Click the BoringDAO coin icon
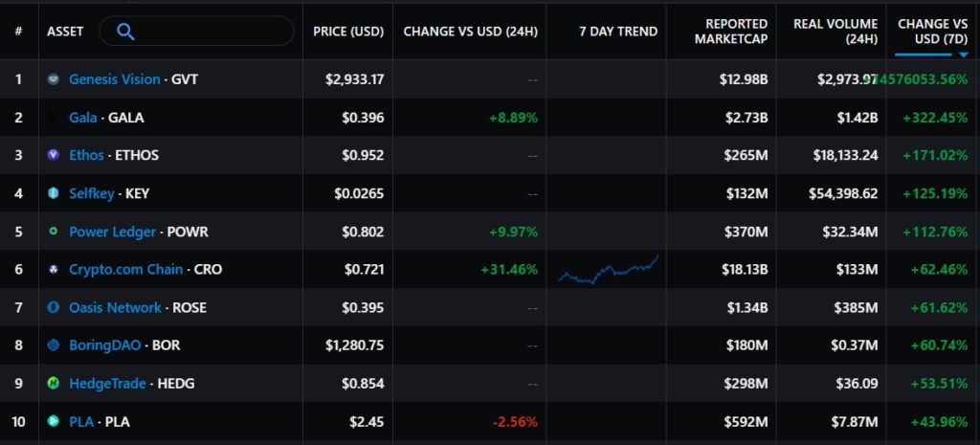980x445 pixels. pyautogui.click(x=55, y=345)
